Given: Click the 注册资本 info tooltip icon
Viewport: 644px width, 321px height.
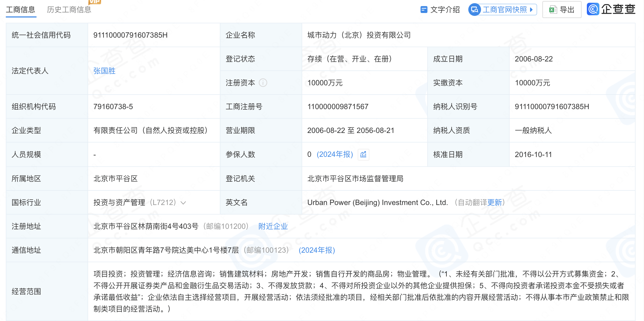Looking at the screenshot, I should click(x=263, y=83).
